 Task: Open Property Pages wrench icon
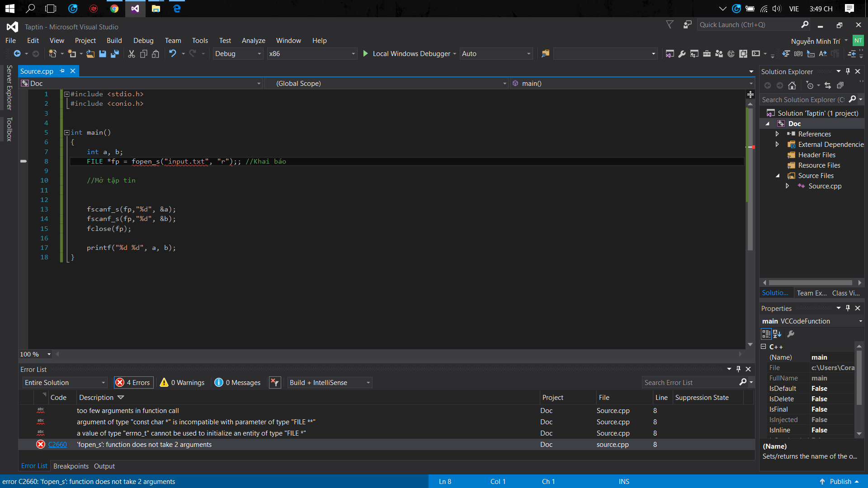pos(791,334)
